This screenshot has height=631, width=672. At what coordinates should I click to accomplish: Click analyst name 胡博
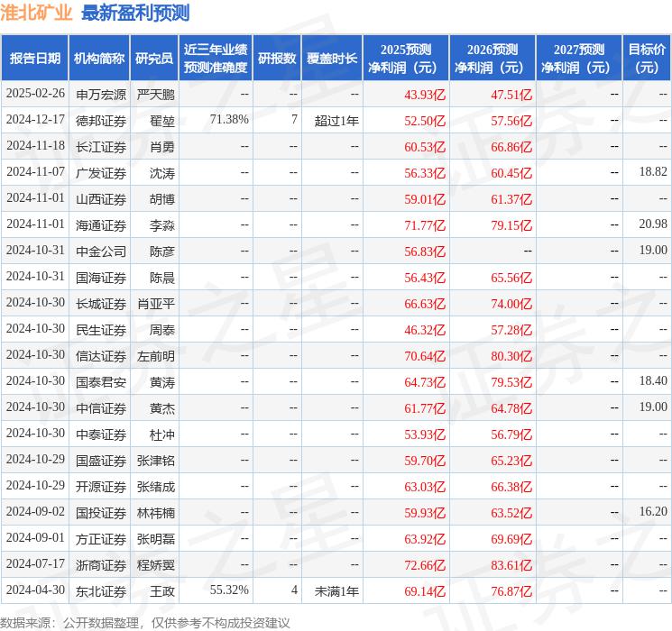click(162, 199)
